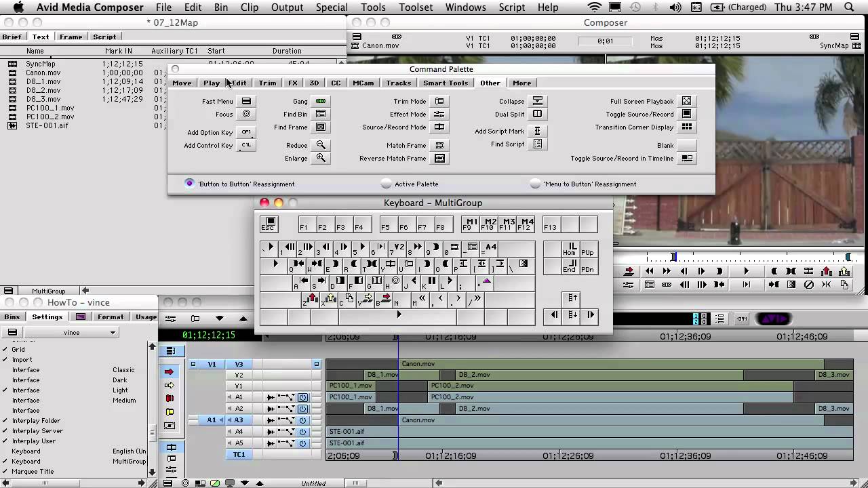Image resolution: width=868 pixels, height=488 pixels.
Task: Click the Match Frame palette button
Action: (x=439, y=145)
